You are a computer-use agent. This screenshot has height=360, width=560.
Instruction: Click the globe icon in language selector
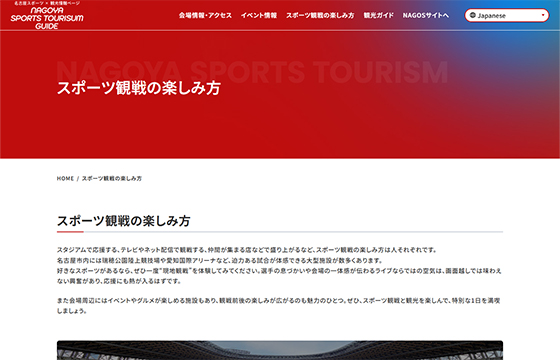click(473, 15)
